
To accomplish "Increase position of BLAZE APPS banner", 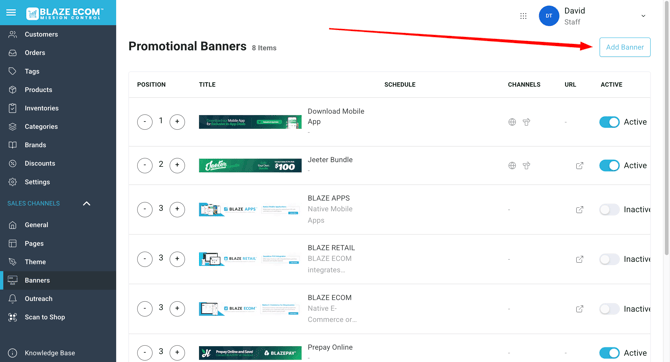I will pos(177,209).
